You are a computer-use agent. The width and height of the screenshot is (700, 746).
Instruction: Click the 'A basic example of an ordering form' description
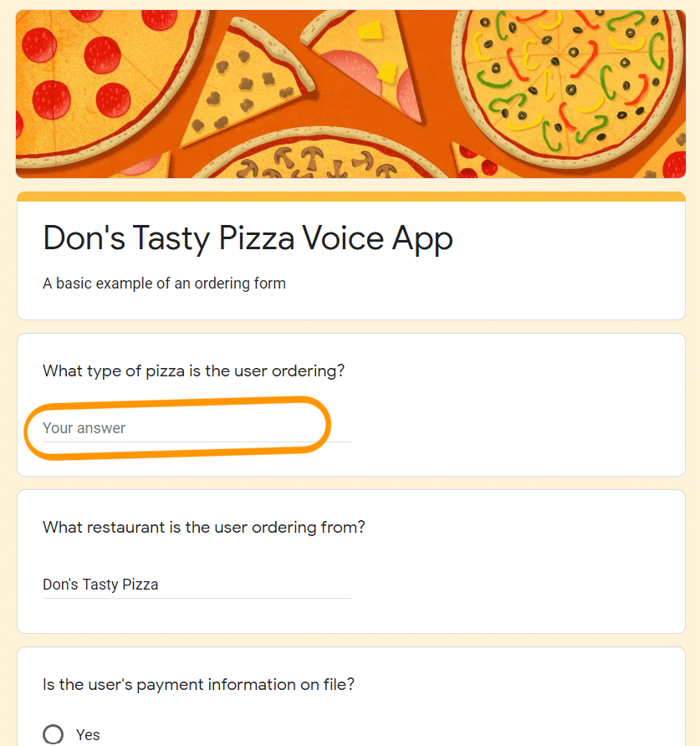tap(164, 284)
